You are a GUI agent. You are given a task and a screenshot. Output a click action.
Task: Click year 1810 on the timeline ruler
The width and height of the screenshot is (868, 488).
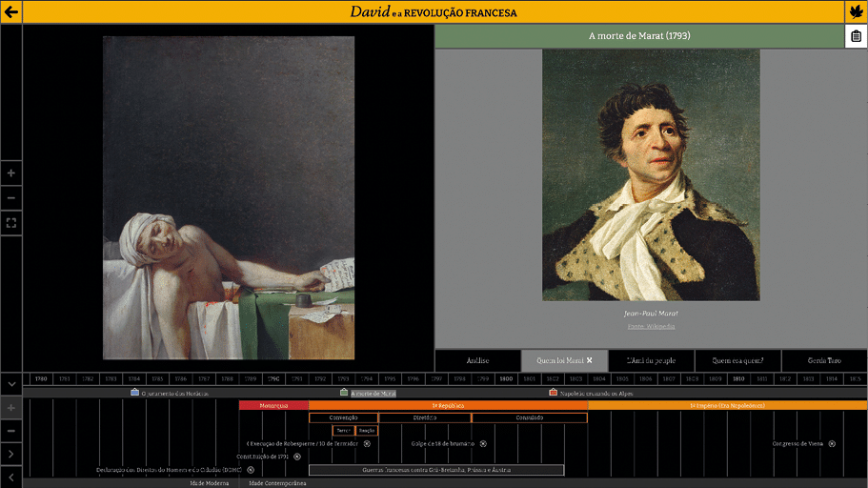tap(738, 379)
